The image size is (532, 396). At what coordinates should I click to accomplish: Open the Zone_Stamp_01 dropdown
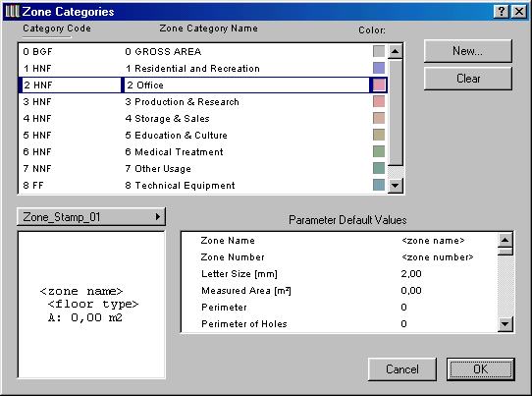point(91,217)
